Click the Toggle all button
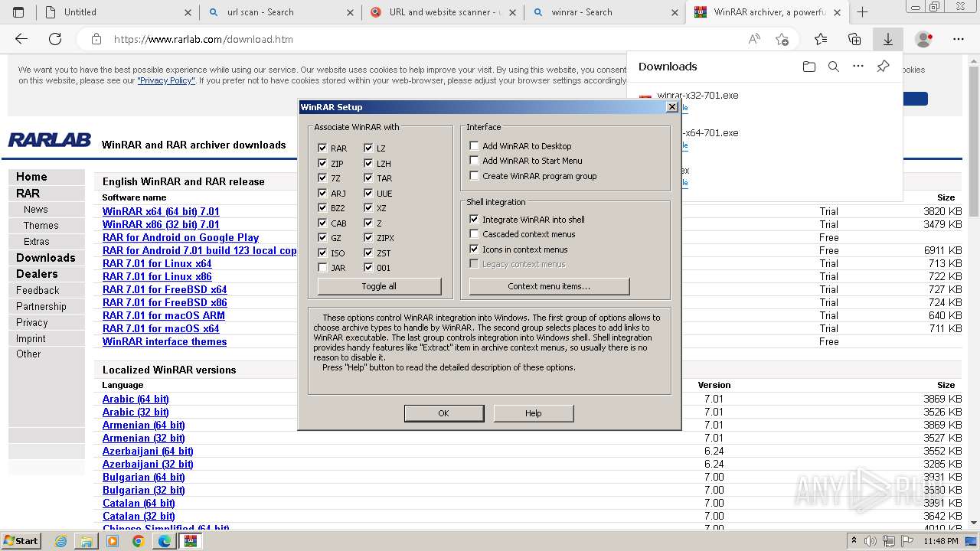Viewport: 980px width, 551px height. coord(379,286)
